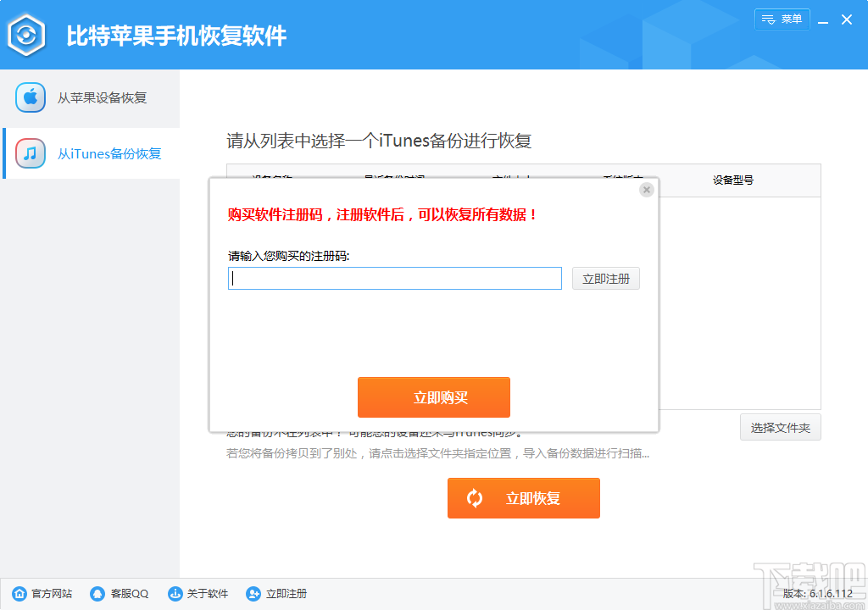
Task: Click the 立即注册 button in dialog
Action: point(605,279)
